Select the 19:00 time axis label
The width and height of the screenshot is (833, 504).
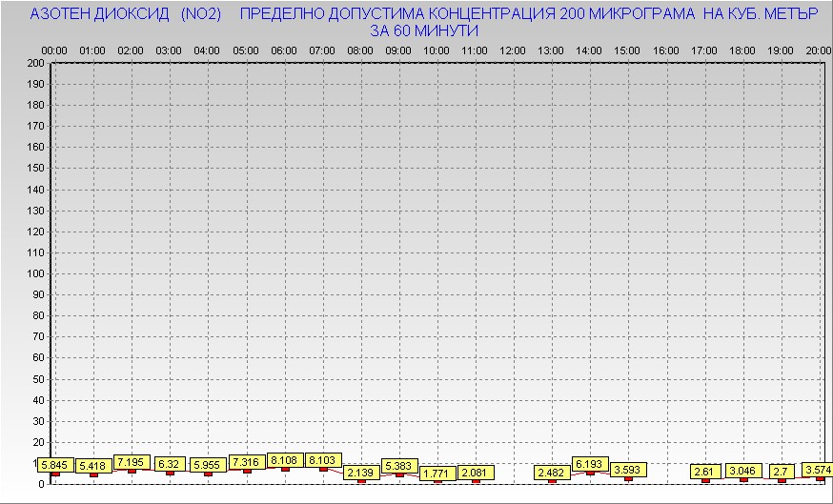tap(781, 51)
